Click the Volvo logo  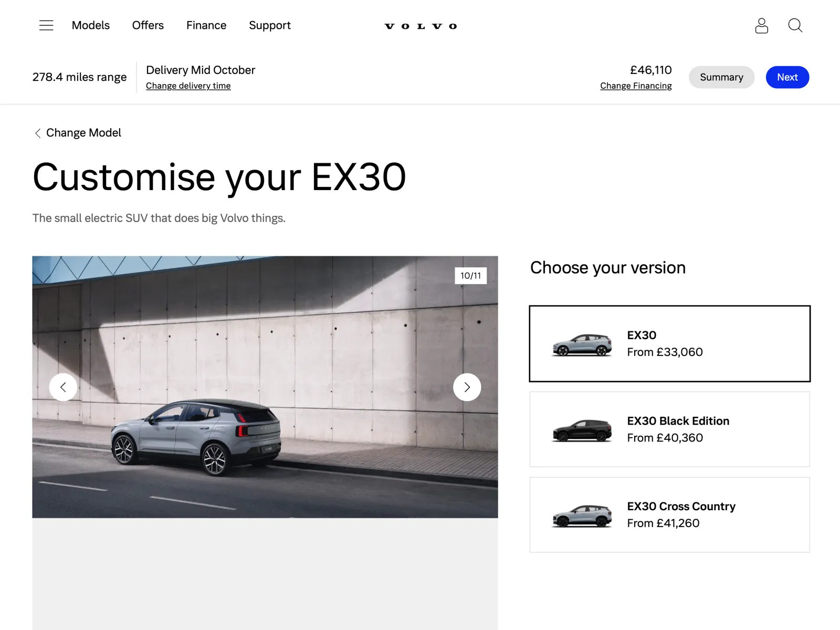(421, 26)
